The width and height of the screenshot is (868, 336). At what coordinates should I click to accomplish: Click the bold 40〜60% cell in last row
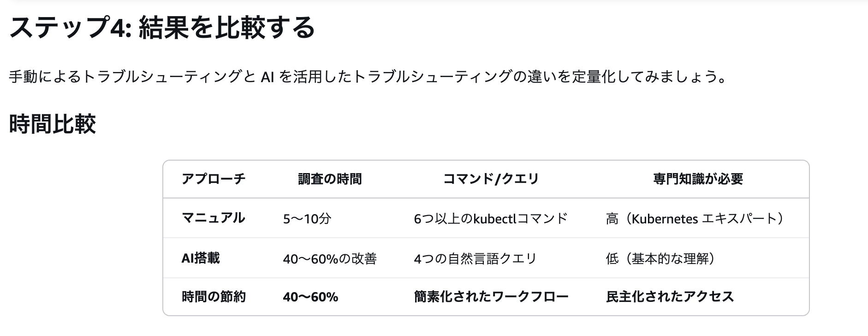point(310,297)
